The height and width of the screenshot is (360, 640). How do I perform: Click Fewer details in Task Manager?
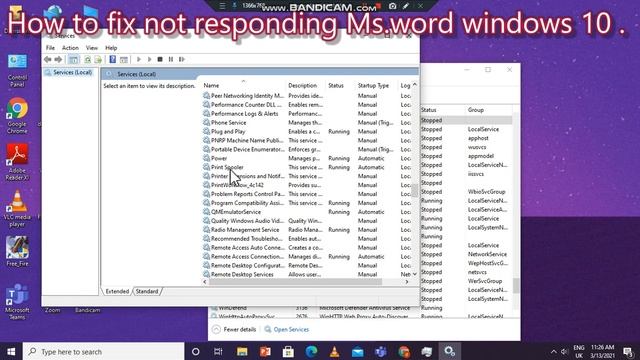pos(235,329)
